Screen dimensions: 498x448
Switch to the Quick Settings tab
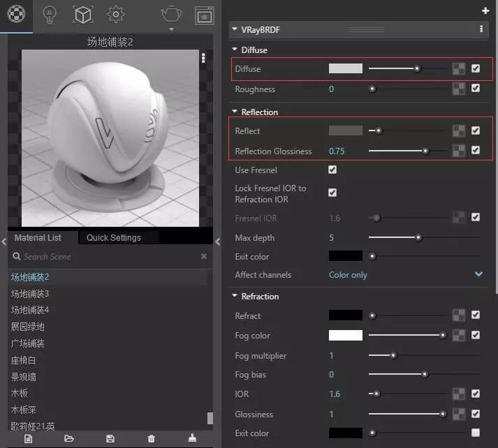point(114,238)
